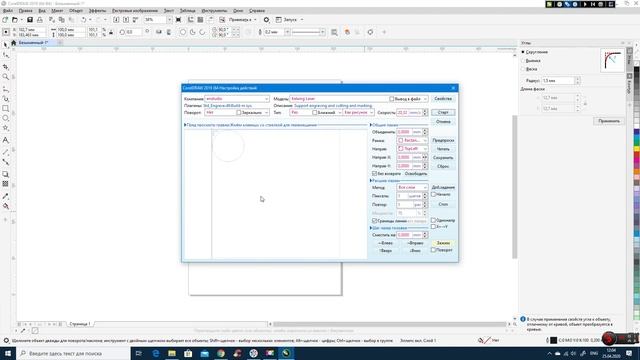Click the Windows Start button
Screen dimensions: 640x360
tap(7, 353)
